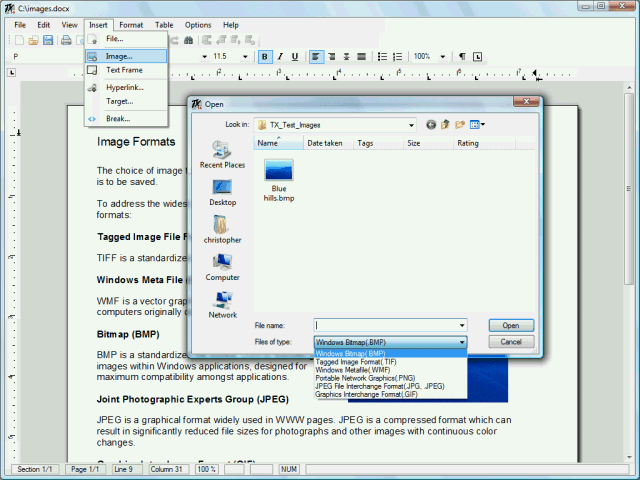Go to Desktop in the places bar
640x480 pixels.
click(x=222, y=192)
